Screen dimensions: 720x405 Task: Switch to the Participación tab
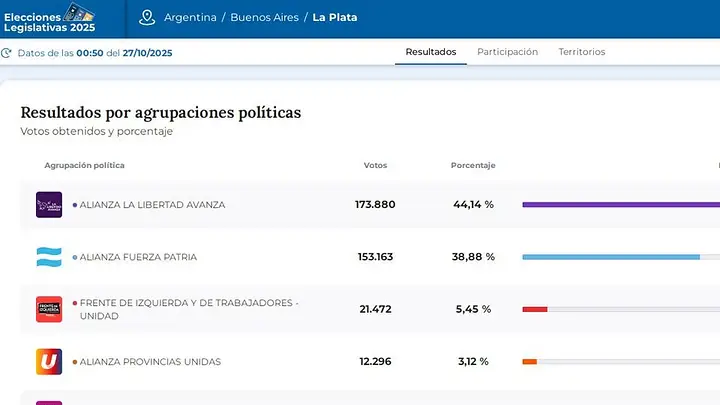point(507,52)
